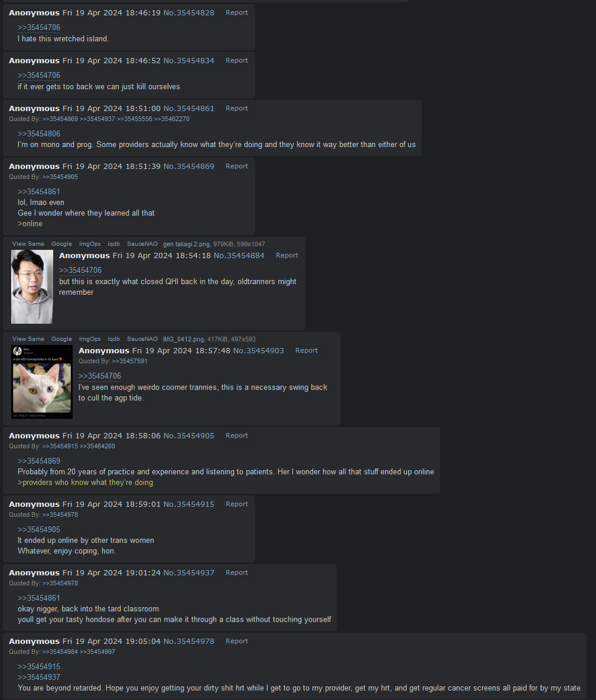Open post number No.35454861
Screen dimensions: 596x700
coord(189,109)
